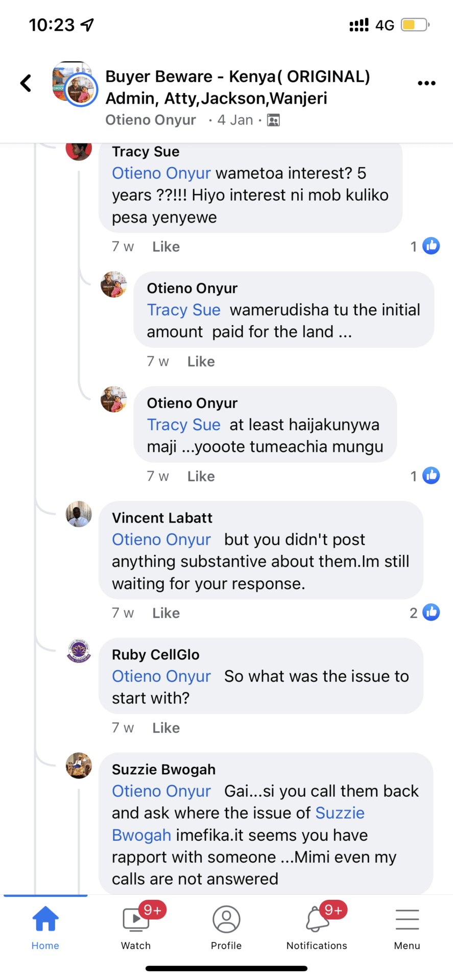Open Notifications bell icon

(317, 920)
